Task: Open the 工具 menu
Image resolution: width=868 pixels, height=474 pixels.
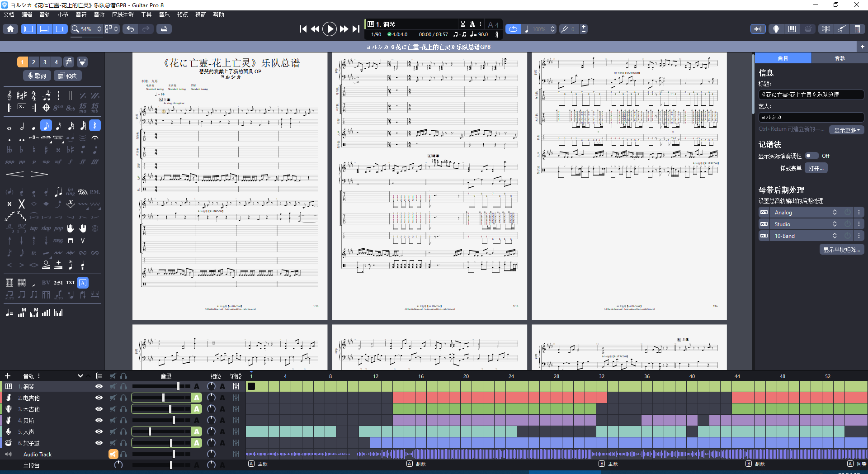Action: [x=146, y=14]
